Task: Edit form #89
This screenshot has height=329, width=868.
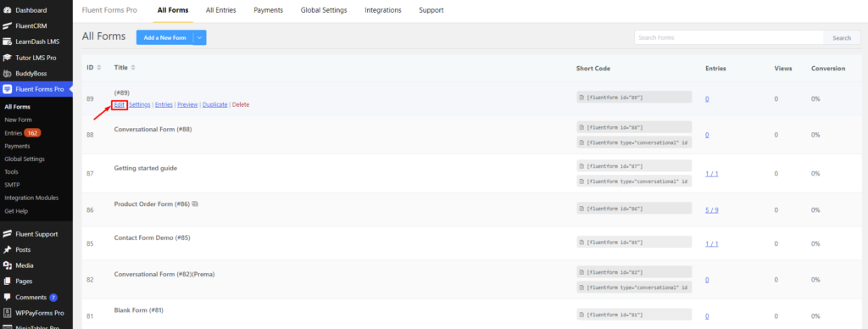Action: point(119,104)
